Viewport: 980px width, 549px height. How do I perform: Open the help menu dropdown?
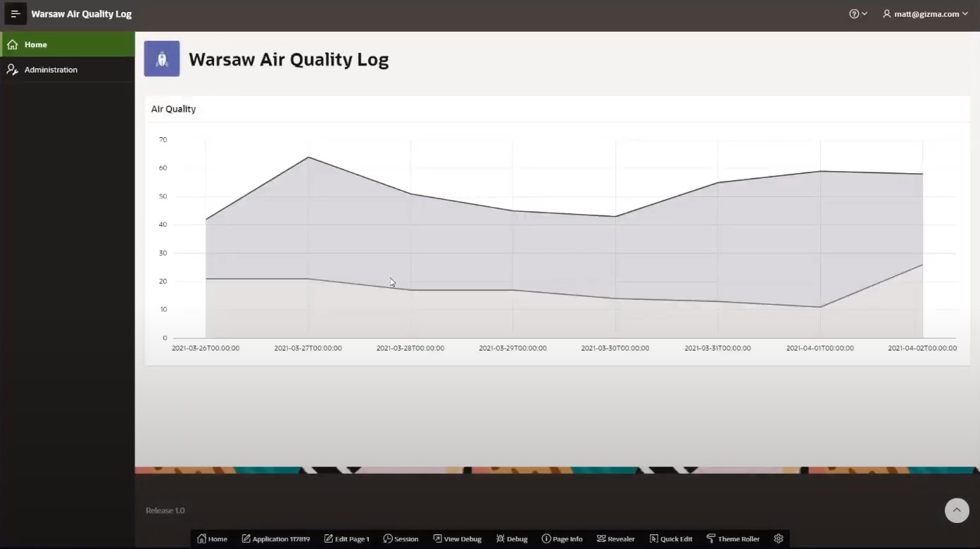(858, 13)
